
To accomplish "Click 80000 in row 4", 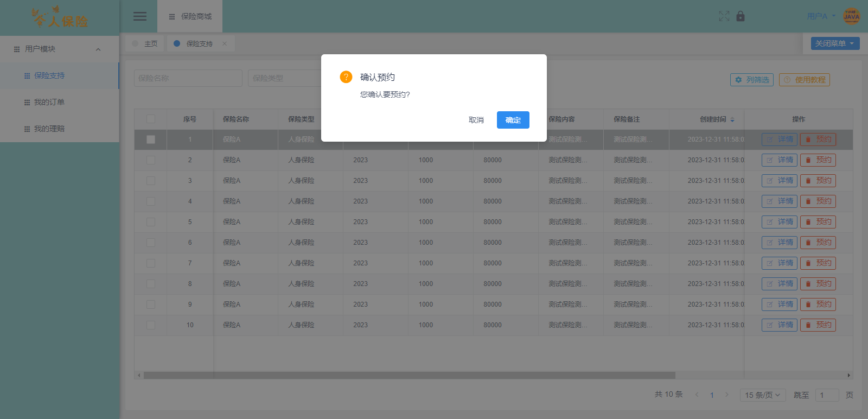I will tap(493, 201).
